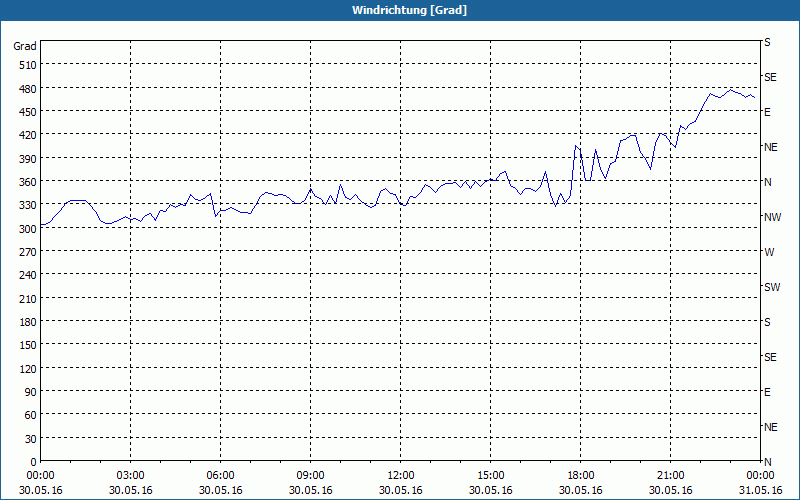
Task: Click the "06:00" time label
Action: (x=220, y=476)
